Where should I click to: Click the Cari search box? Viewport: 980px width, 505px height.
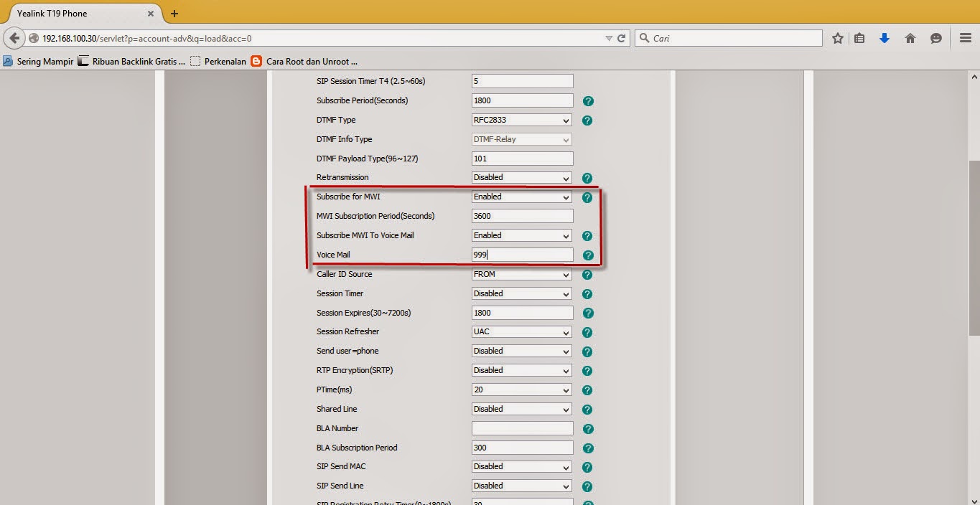coord(728,39)
